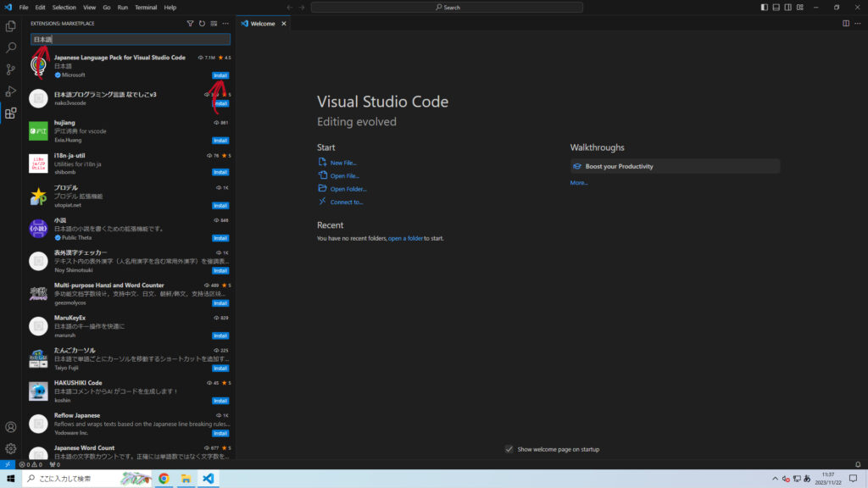Open the 小説 extension entry
868x488 pixels.
[x=129, y=229]
